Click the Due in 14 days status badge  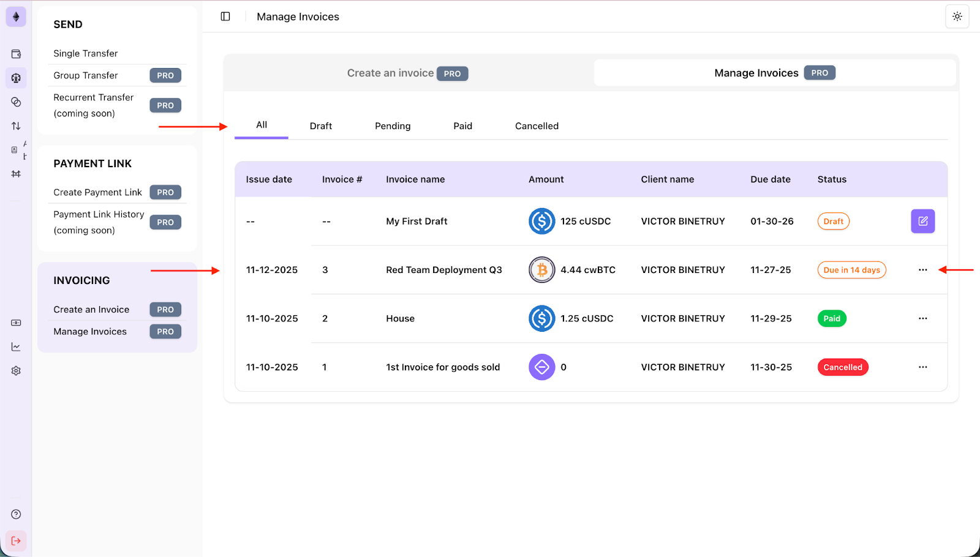pos(852,270)
